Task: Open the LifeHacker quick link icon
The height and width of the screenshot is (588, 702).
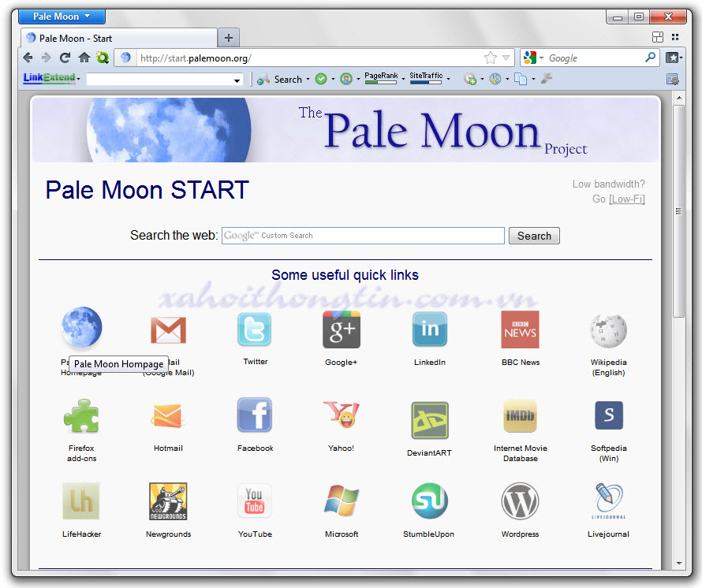Action: click(x=81, y=501)
